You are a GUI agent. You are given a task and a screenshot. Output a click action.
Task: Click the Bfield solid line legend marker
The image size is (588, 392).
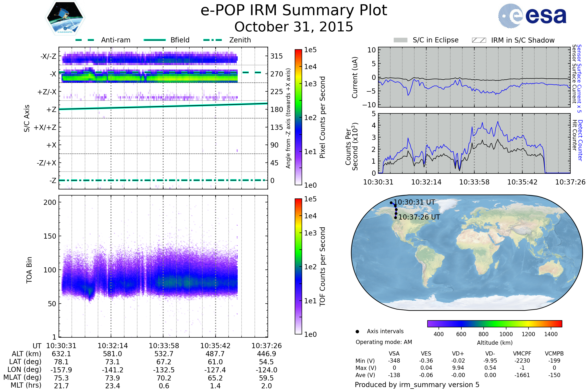pos(155,40)
